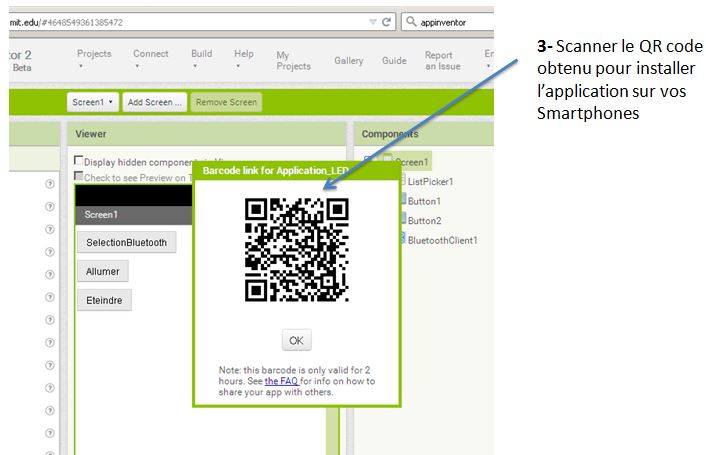Click the browser reload icon

click(385, 21)
